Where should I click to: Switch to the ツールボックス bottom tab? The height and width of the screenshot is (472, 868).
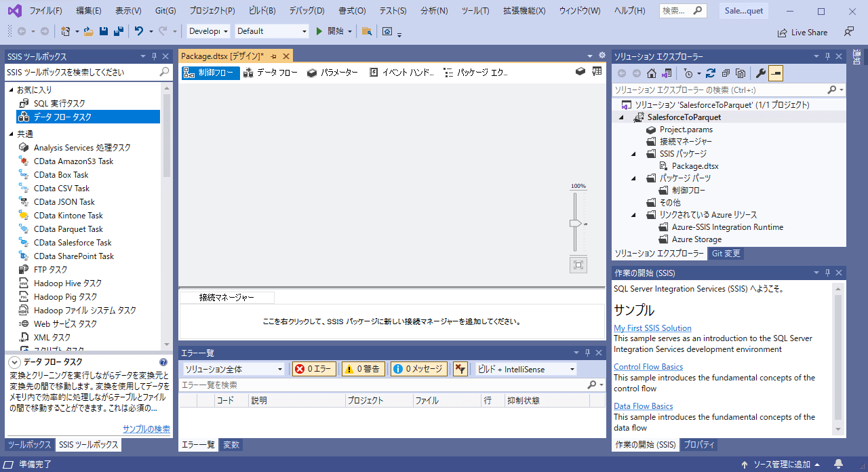(29, 445)
